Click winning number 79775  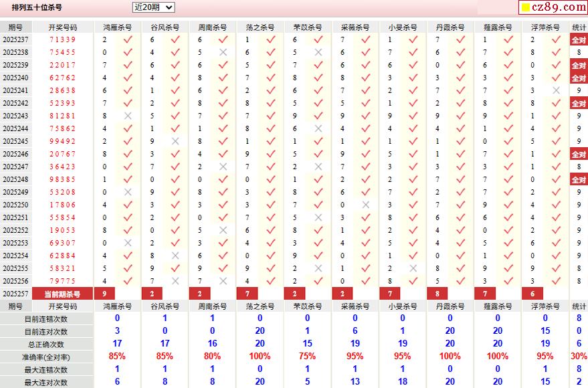(63, 281)
